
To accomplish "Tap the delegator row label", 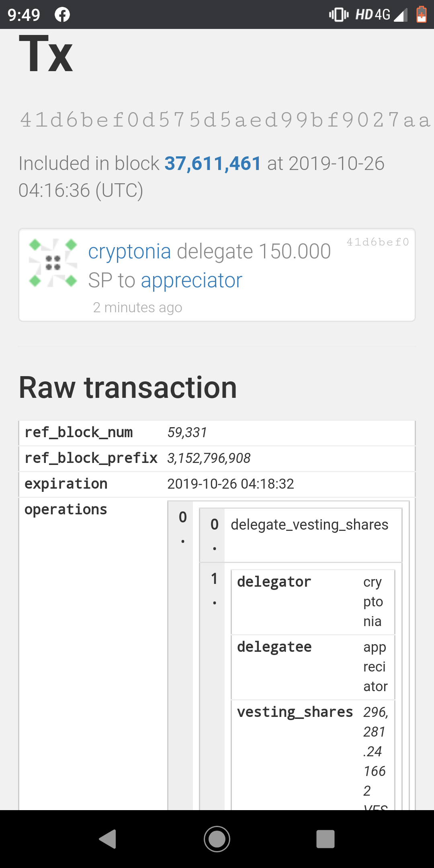I will [x=274, y=582].
